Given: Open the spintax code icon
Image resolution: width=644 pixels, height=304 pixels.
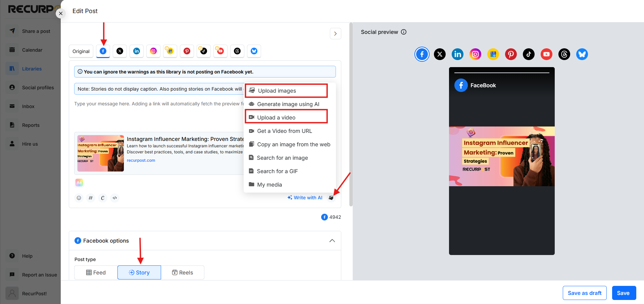Looking at the screenshot, I should tap(115, 198).
